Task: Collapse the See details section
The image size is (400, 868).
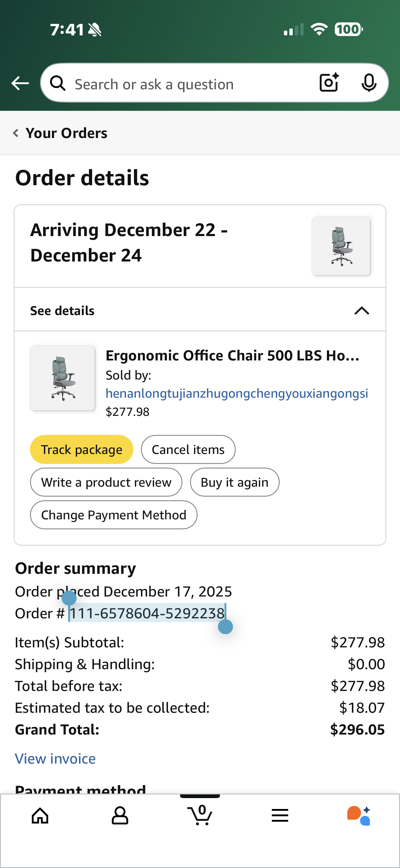Action: pyautogui.click(x=362, y=310)
